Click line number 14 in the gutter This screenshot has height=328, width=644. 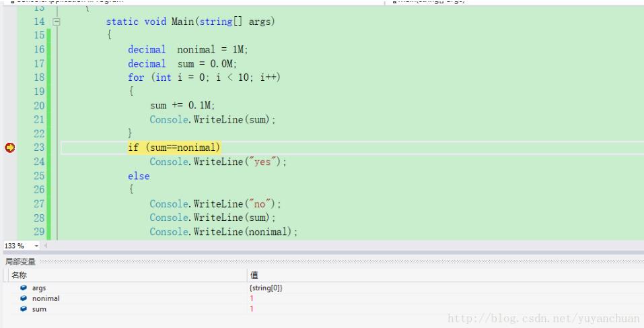[x=39, y=22]
